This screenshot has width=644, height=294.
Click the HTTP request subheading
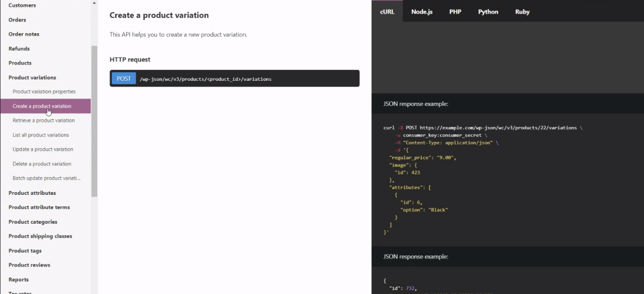[130, 60]
